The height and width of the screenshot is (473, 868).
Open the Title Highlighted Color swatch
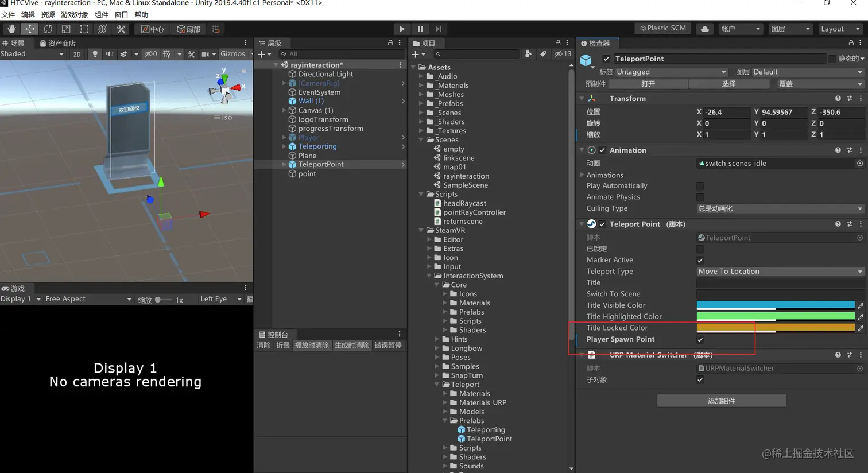pyautogui.click(x=776, y=316)
